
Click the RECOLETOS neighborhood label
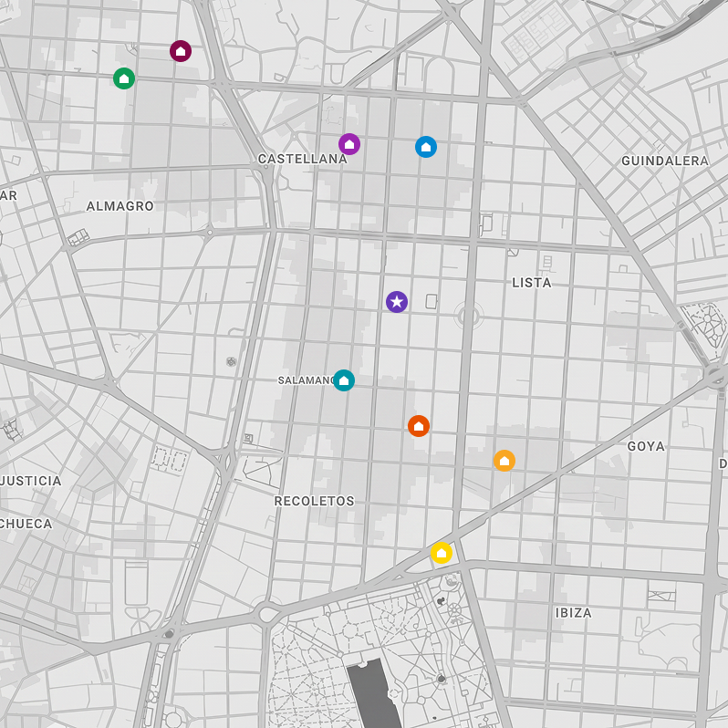tap(315, 501)
